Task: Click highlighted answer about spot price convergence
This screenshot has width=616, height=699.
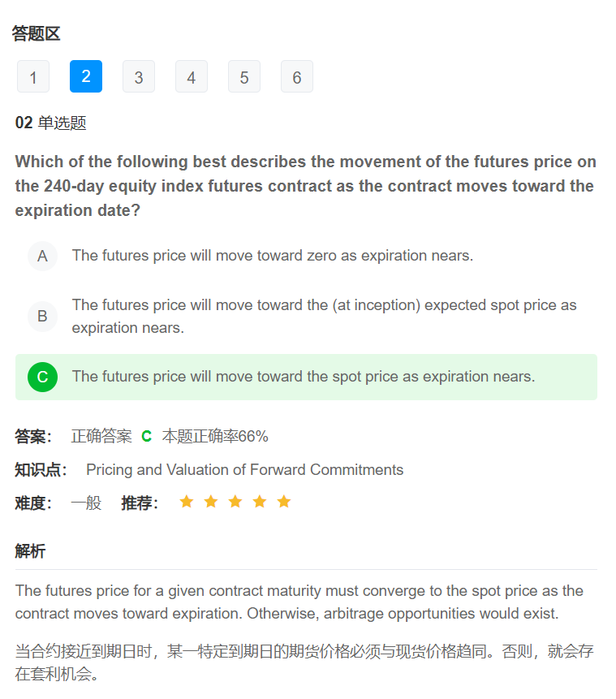Action: (303, 377)
